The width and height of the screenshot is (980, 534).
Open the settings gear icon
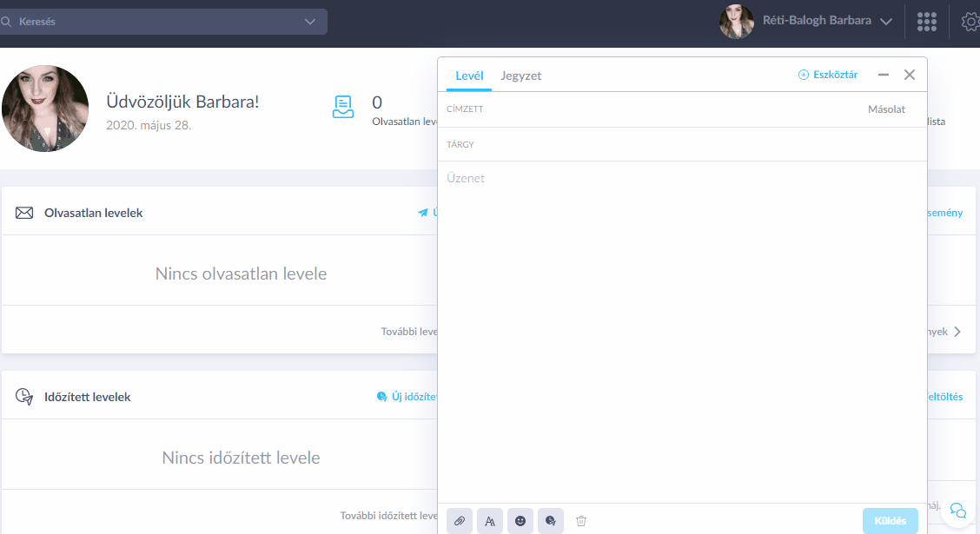970,22
